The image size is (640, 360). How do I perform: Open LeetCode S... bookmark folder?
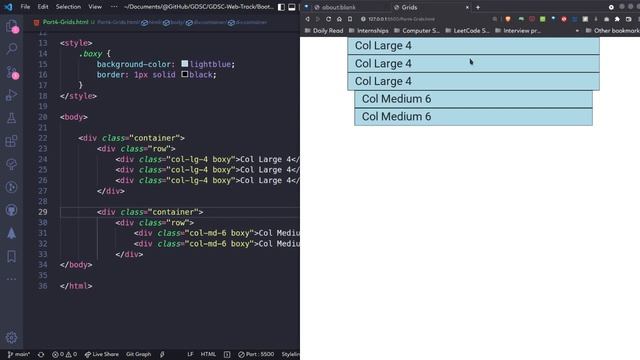(x=467, y=31)
